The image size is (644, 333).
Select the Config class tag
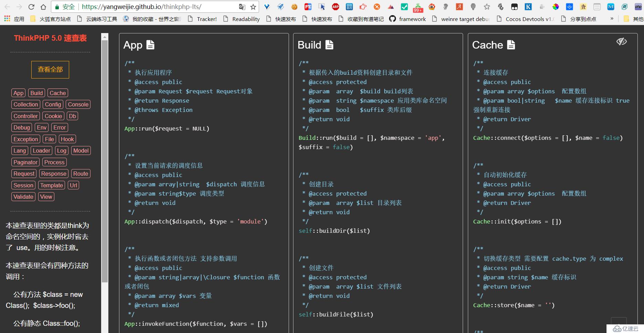click(x=53, y=104)
